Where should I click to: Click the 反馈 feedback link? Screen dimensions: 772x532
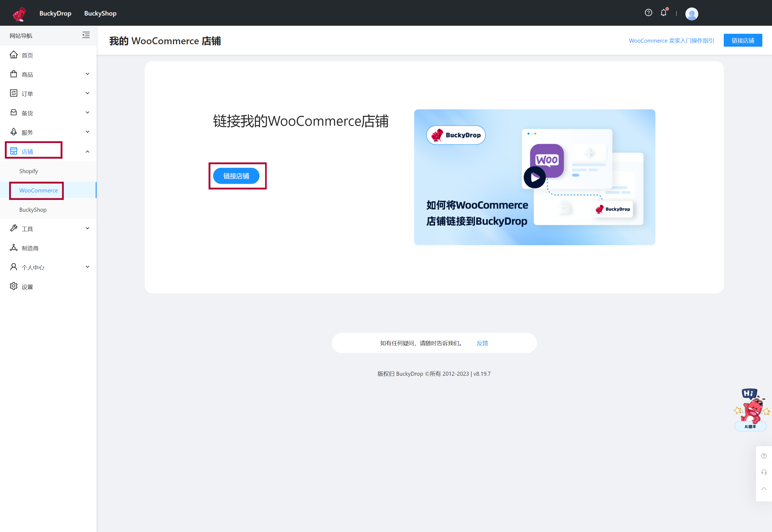(x=482, y=343)
